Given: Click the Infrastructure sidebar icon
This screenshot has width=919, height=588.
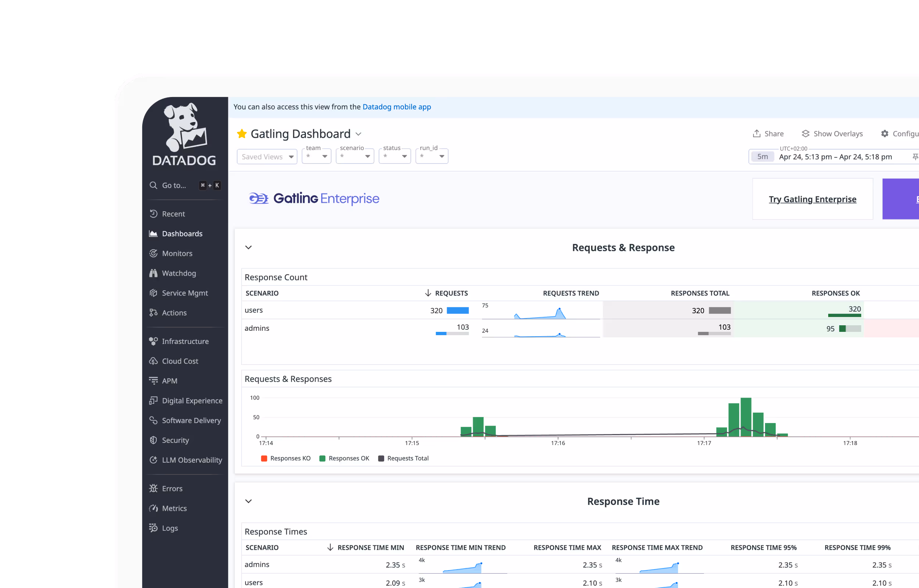Looking at the screenshot, I should (x=154, y=341).
